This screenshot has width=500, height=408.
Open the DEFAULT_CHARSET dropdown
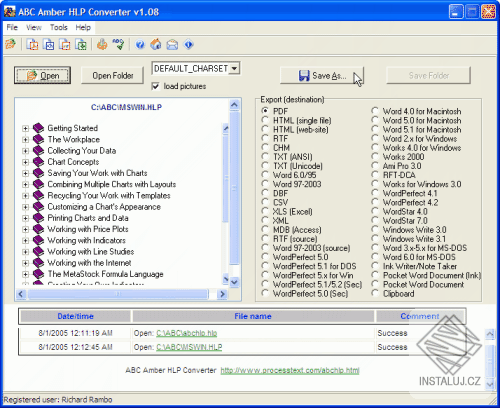(x=234, y=68)
